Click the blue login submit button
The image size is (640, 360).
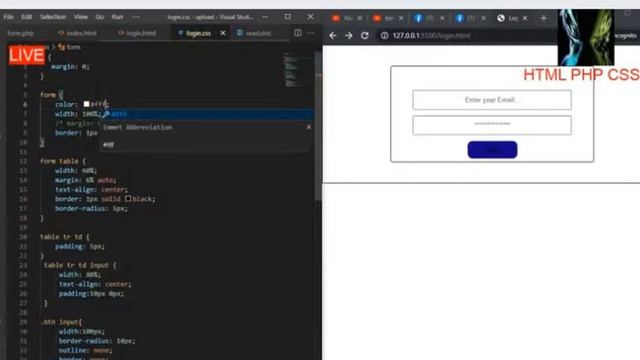tap(492, 150)
